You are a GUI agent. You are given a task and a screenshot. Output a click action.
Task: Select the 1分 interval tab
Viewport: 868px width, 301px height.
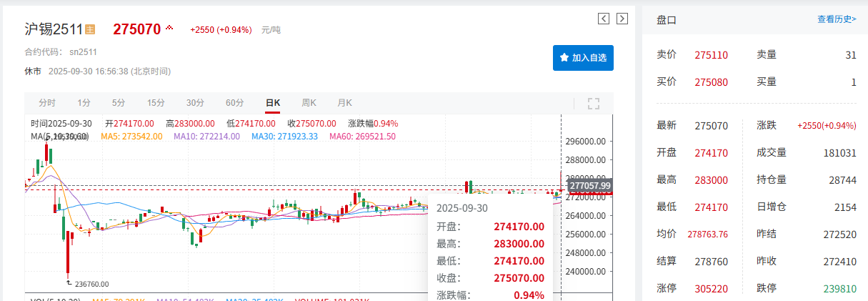click(84, 103)
